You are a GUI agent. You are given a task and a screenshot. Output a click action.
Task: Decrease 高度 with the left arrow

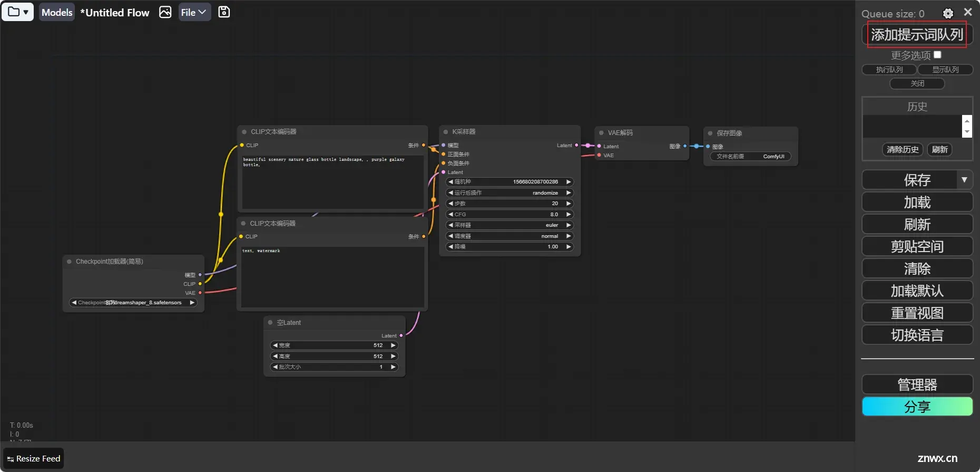coord(275,357)
